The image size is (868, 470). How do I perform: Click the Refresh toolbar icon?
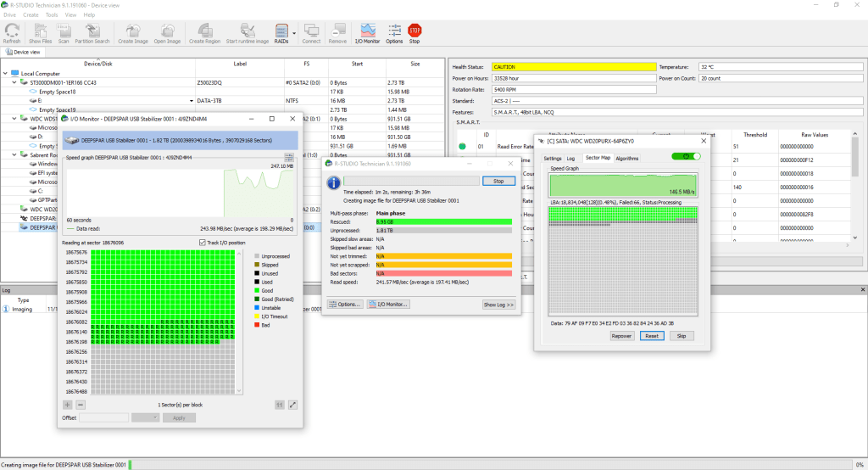click(12, 33)
